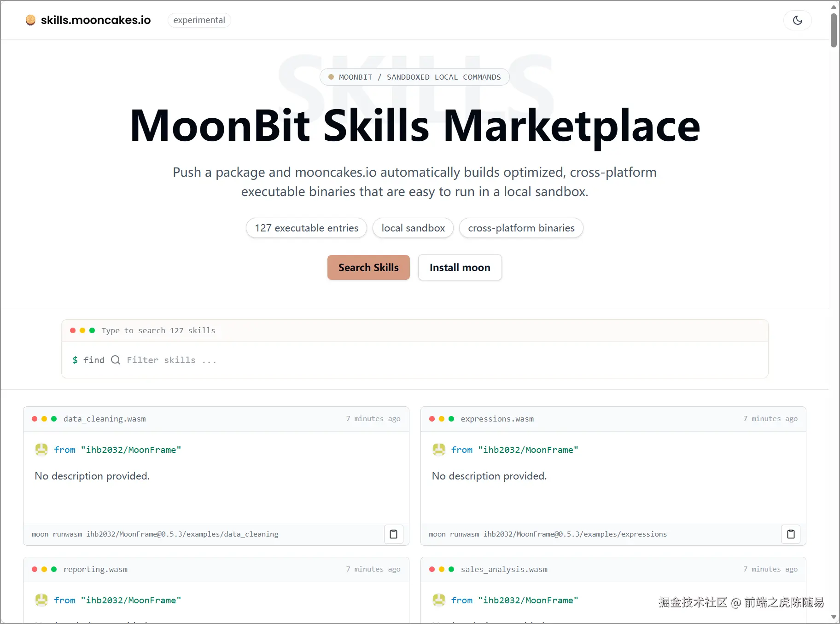Click the author avatar in expressions card
840x624 pixels.
439,450
